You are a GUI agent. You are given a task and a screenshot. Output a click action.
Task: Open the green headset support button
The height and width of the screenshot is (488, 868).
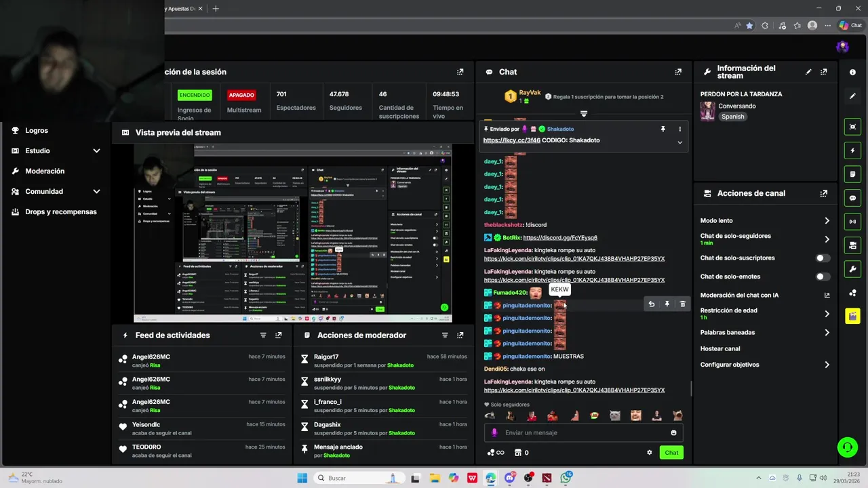[847, 447]
